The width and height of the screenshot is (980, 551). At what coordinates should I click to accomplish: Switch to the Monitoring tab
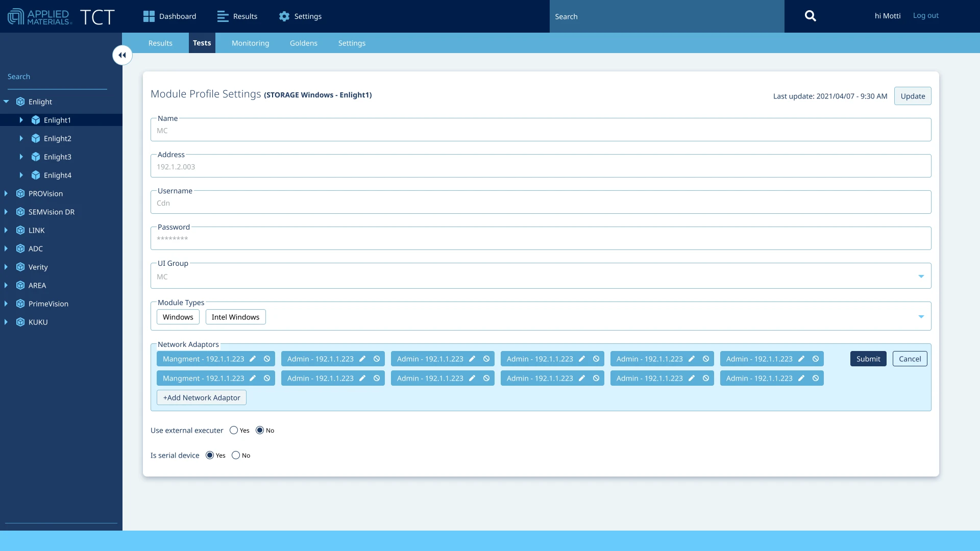pyautogui.click(x=250, y=43)
